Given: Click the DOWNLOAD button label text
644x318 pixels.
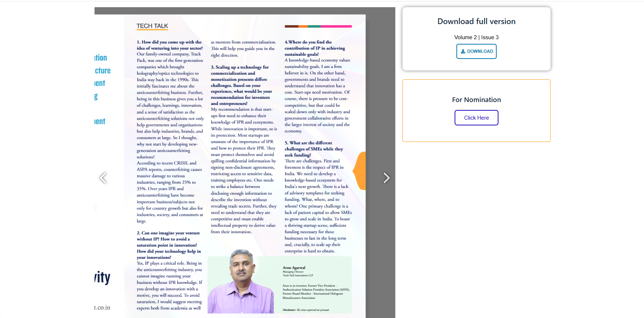Looking at the screenshot, I should point(480,51).
